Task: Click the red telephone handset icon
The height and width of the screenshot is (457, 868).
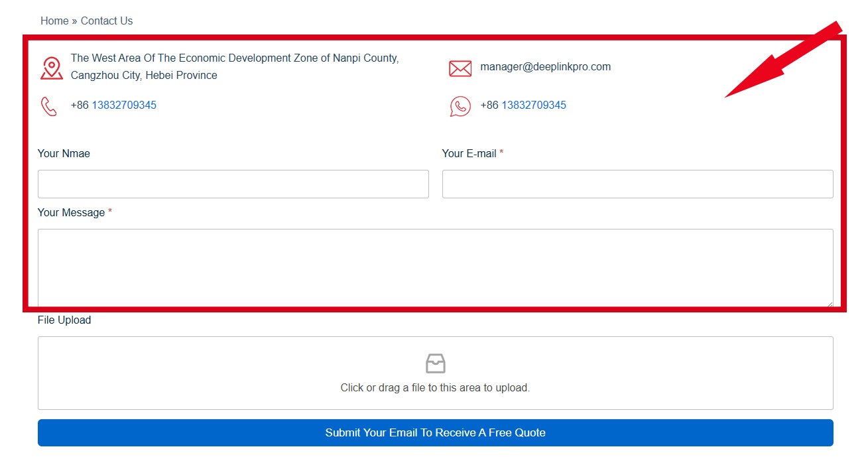Action: [49, 106]
